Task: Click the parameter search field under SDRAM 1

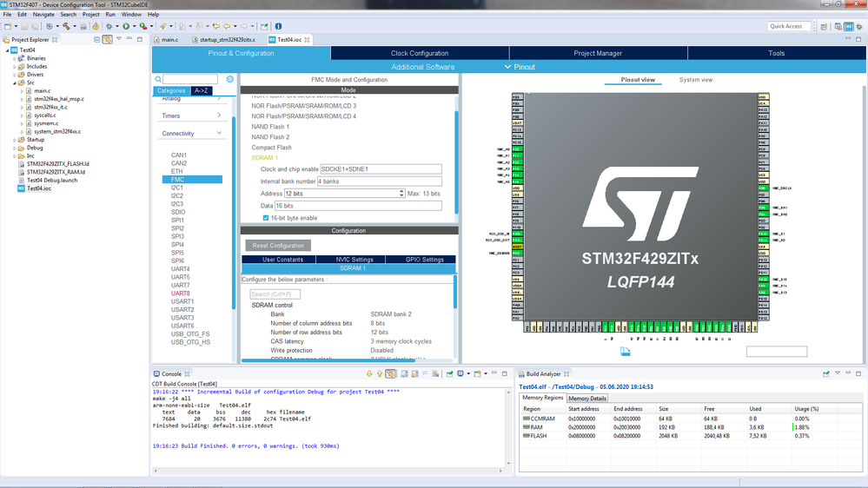Action: 275,294
